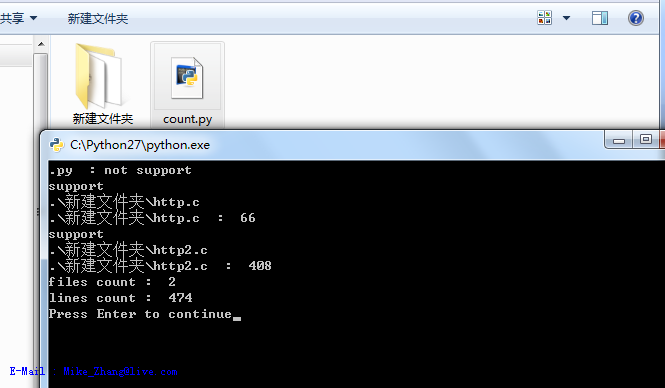Click the 'files count : 2' line
The height and width of the screenshot is (388, 665).
(112, 282)
